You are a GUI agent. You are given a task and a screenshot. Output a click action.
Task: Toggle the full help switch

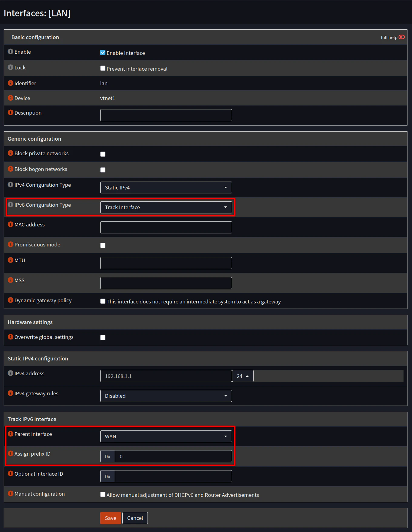click(402, 37)
